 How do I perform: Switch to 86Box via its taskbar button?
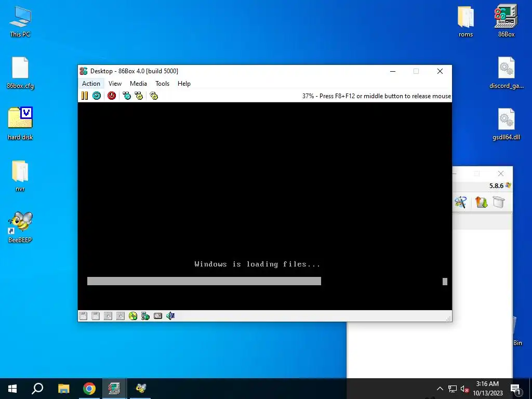click(x=114, y=389)
